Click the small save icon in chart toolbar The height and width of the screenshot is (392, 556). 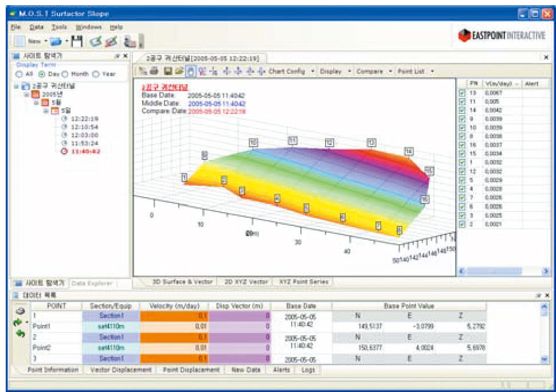(167, 72)
